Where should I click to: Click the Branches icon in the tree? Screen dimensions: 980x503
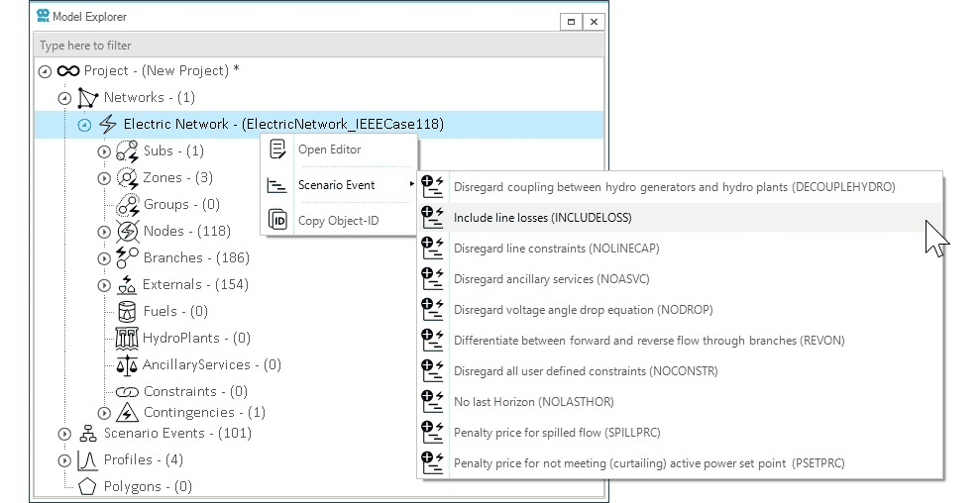tap(128, 258)
